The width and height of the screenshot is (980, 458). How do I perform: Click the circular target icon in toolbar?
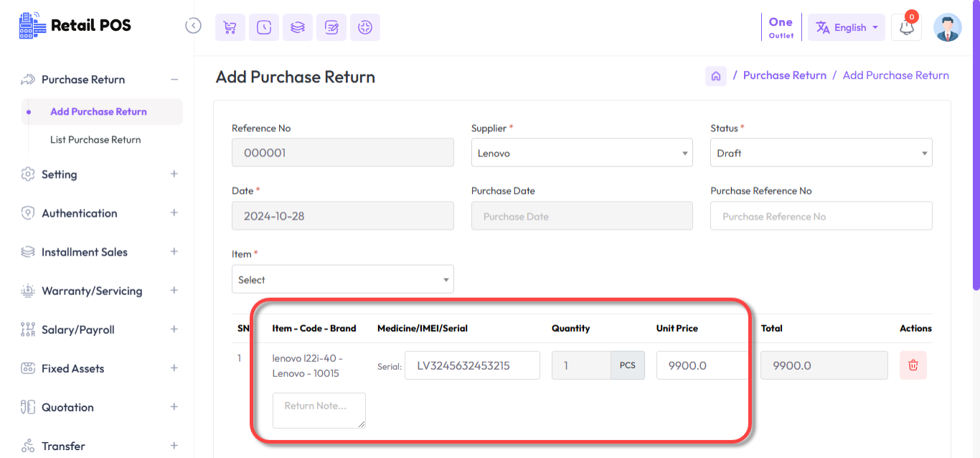(364, 27)
